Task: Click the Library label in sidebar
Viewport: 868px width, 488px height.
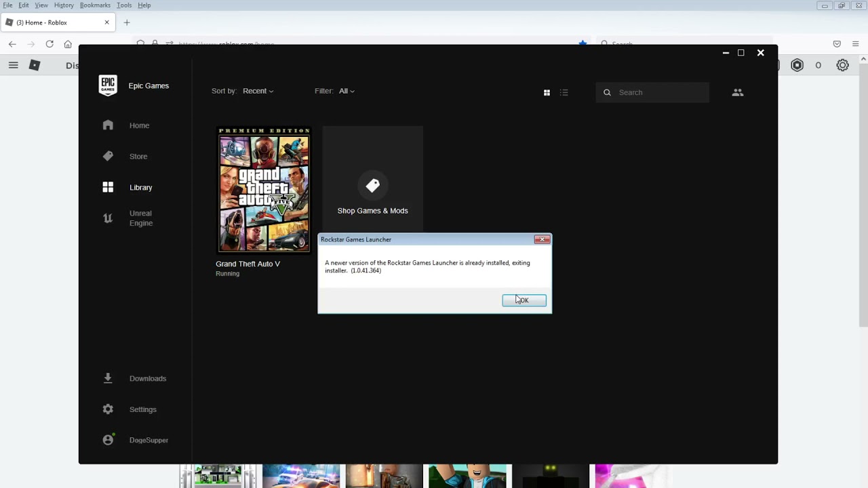Action: point(141,187)
